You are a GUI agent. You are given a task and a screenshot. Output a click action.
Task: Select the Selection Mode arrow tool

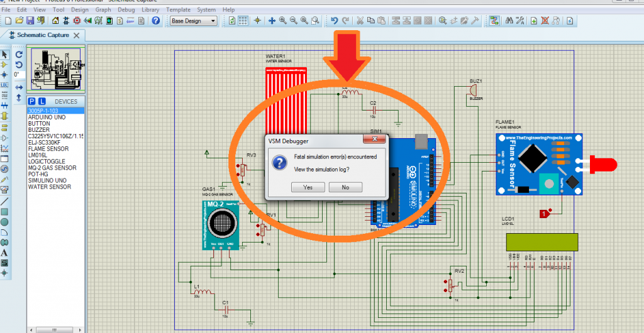pos(4,54)
